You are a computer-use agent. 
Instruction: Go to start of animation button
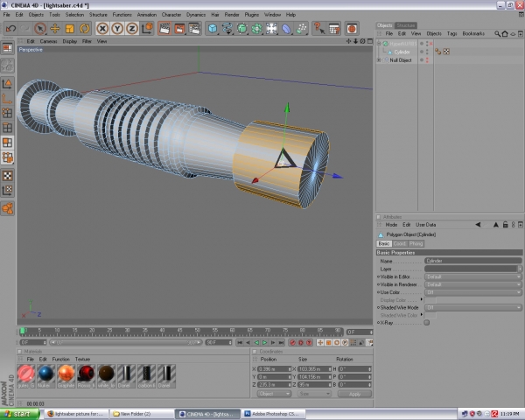click(240, 342)
